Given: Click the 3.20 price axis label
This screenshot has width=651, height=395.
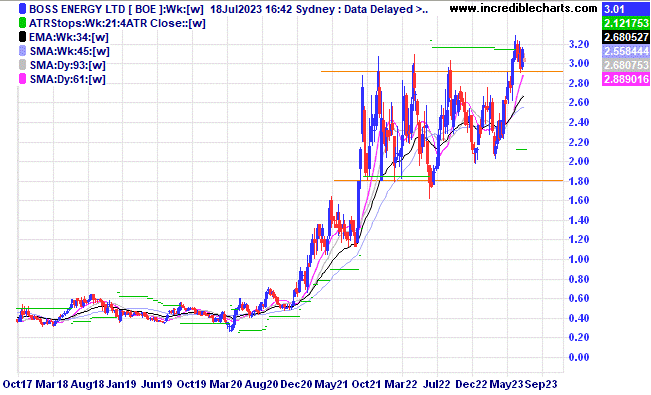Looking at the screenshot, I should [579, 44].
